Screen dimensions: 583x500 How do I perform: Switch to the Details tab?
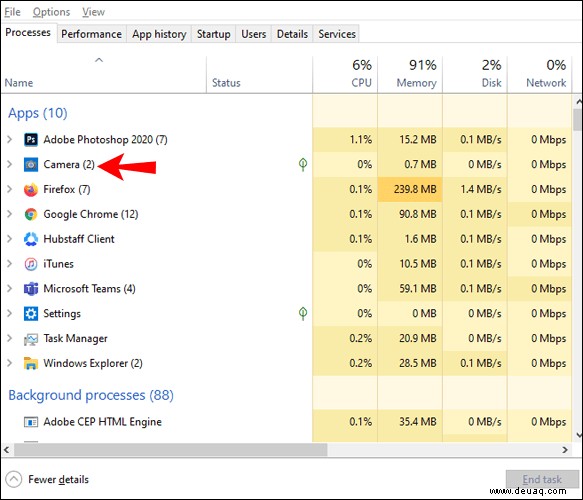click(x=292, y=34)
